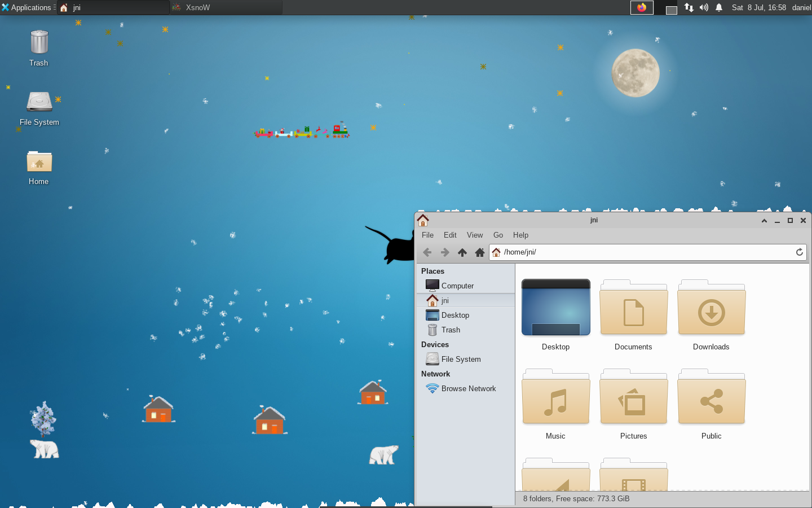
Task: Switch to the XsnoW window in the taskbar
Action: tap(226, 7)
